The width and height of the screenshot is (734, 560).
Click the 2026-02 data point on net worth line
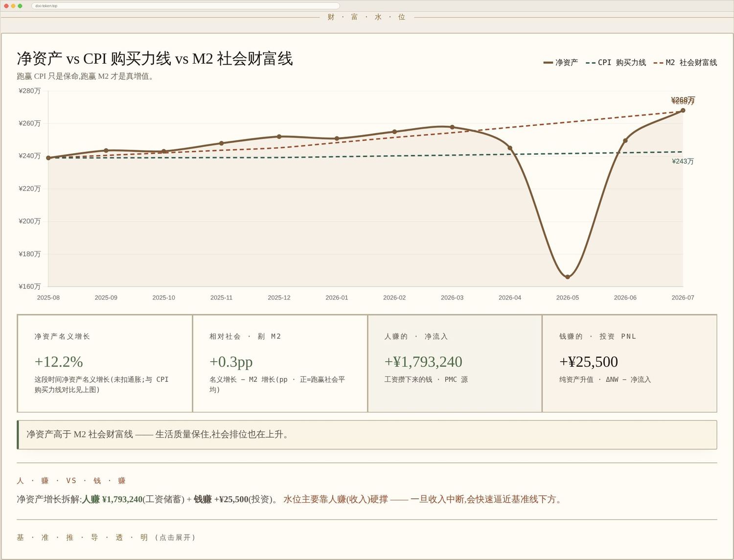coord(394,132)
